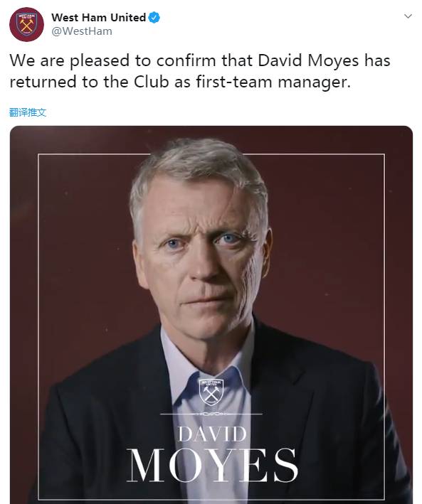Open the David Moyes announcement image

(x=211, y=315)
